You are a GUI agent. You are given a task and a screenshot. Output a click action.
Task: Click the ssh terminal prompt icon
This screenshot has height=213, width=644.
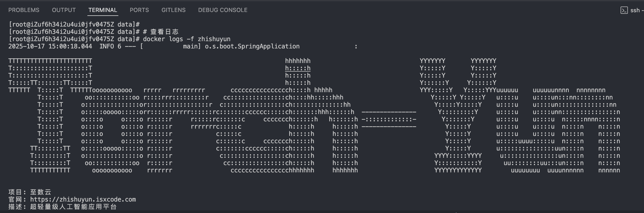(x=624, y=10)
